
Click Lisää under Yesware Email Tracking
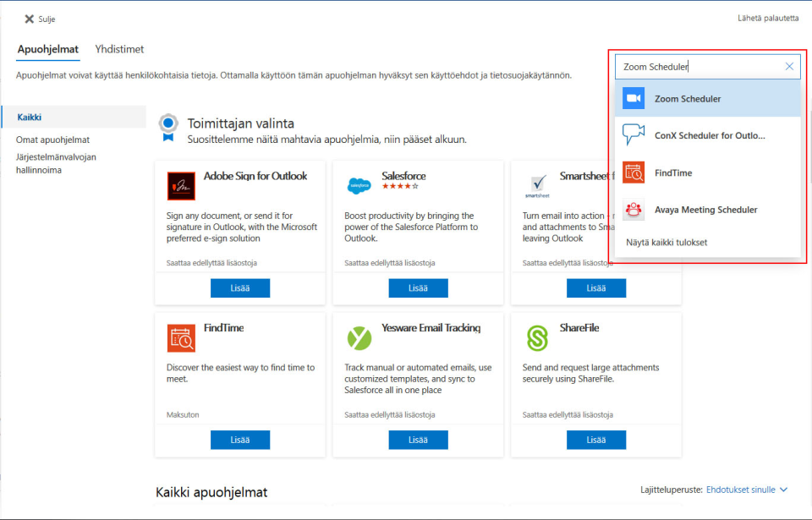(418, 440)
